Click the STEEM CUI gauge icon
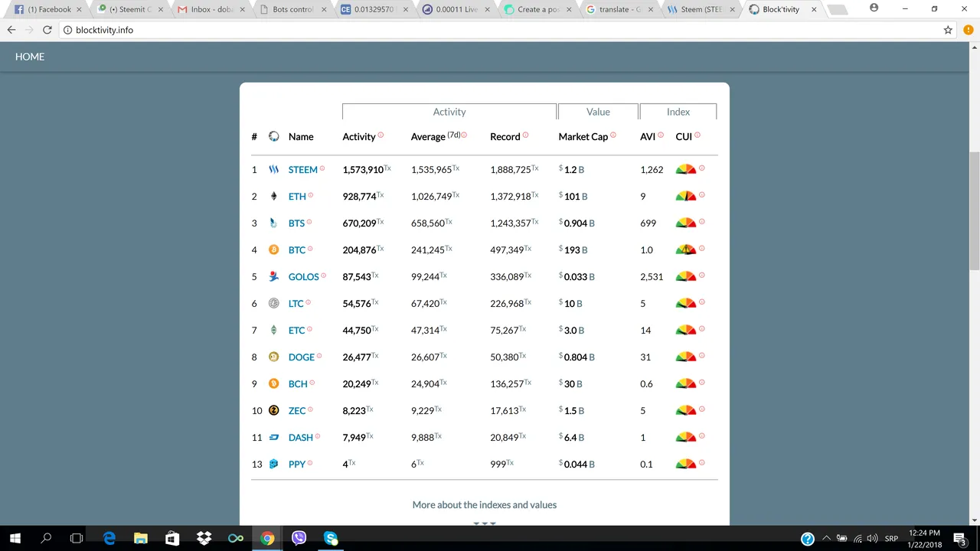This screenshot has height=551, width=980. [686, 169]
